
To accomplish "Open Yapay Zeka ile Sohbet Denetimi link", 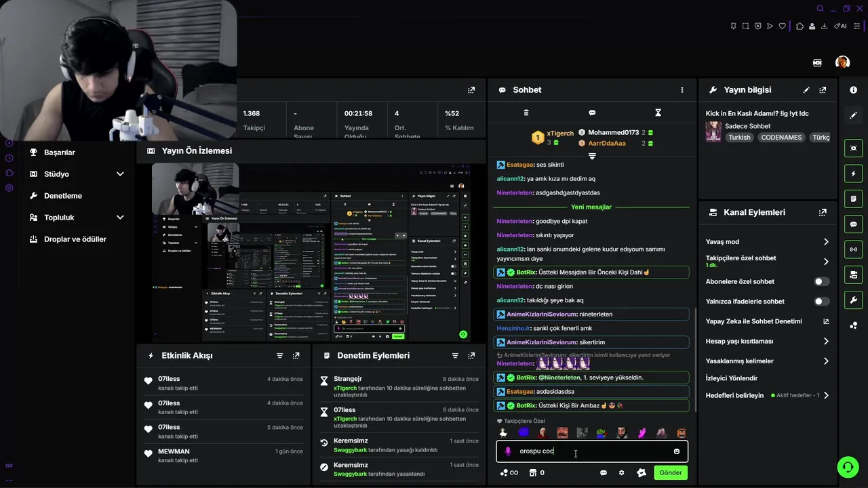I will coord(768,321).
